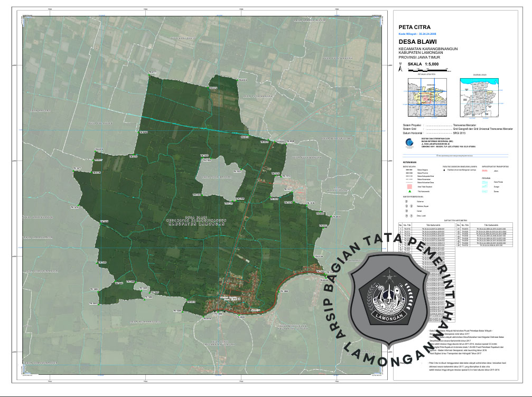This screenshot has width=532, height=397.
Task: Click the Camat office symbol in legend
Action: click(x=406, y=211)
